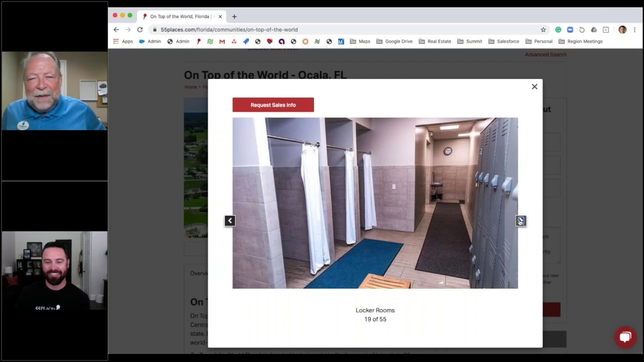Open the blue M bookmark icon

[x=341, y=41]
